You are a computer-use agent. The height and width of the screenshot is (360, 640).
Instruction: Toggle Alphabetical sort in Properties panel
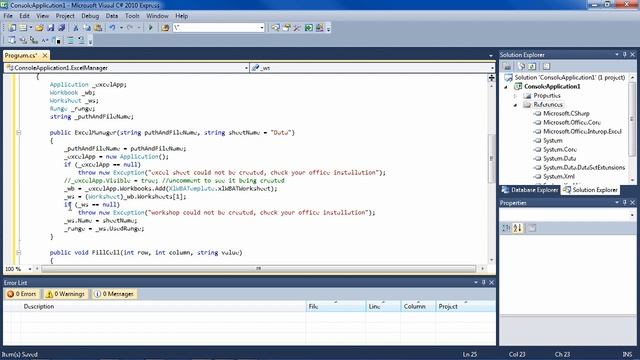point(518,228)
